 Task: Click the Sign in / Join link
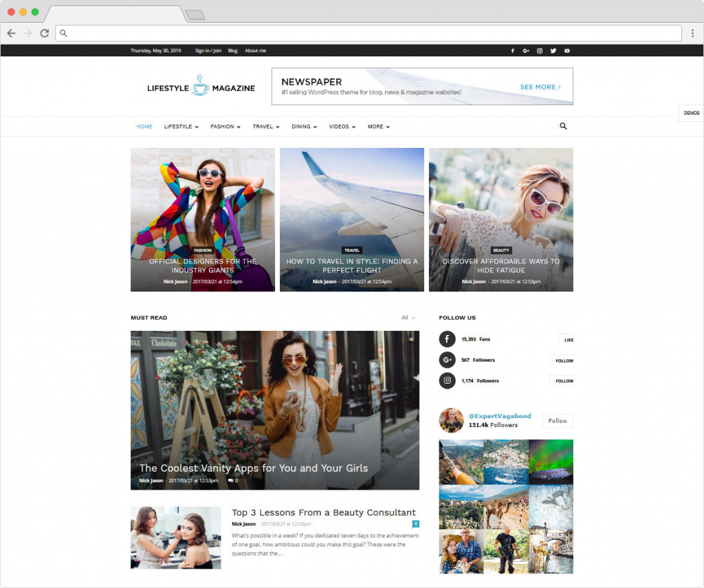pyautogui.click(x=208, y=51)
